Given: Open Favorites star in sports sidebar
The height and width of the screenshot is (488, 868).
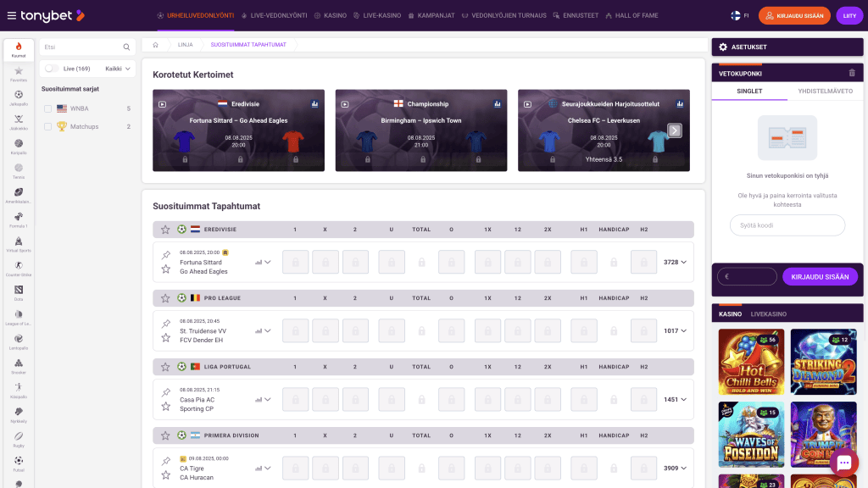Looking at the screenshot, I should pyautogui.click(x=19, y=74).
